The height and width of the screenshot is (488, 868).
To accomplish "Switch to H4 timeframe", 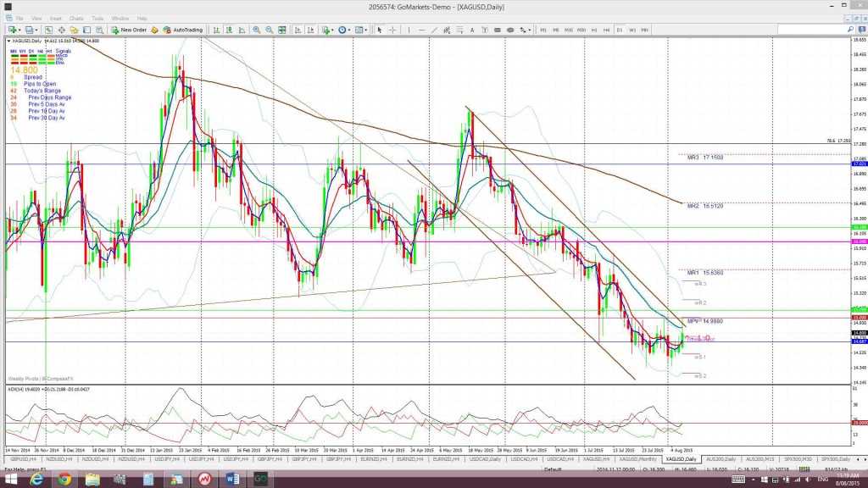I will click(607, 30).
